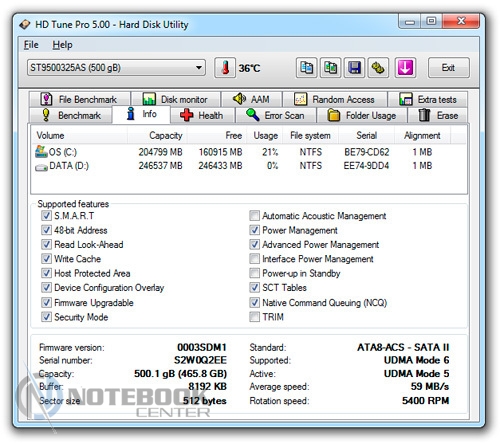Viewport: 500px width, 444px height.
Task: Open the Health tab
Action: coord(202,115)
